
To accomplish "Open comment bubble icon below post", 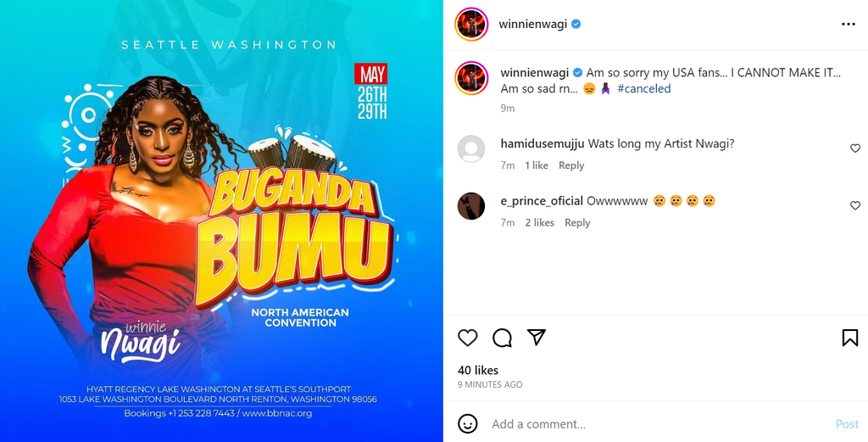I will 502,338.
